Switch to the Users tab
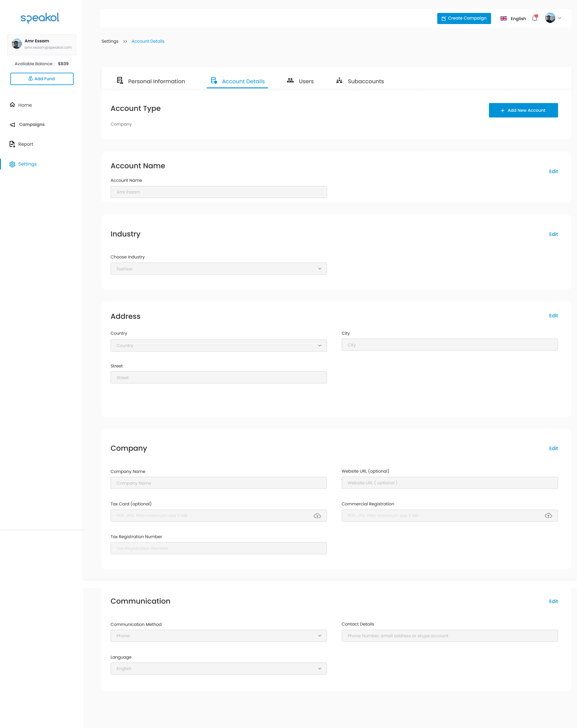The width and height of the screenshot is (577, 728). (300, 81)
